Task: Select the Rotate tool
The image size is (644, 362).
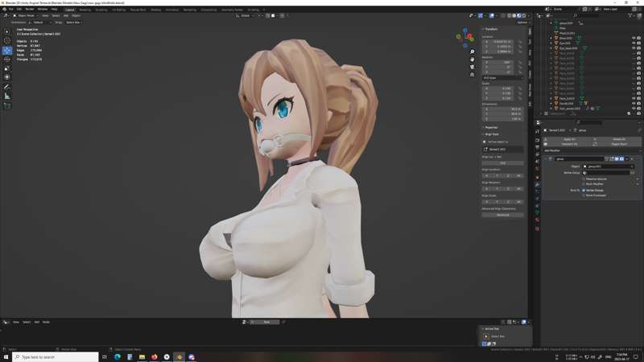Action: pyautogui.click(x=7, y=60)
